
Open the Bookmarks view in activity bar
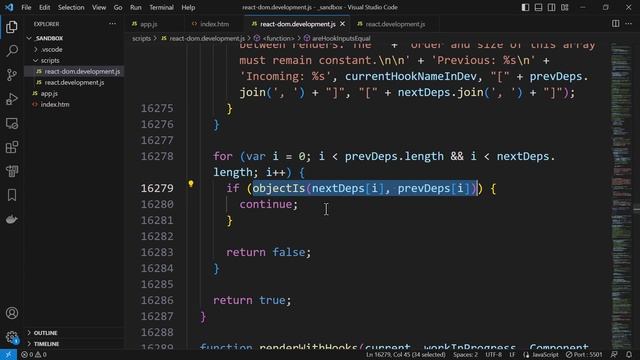coord(12,195)
